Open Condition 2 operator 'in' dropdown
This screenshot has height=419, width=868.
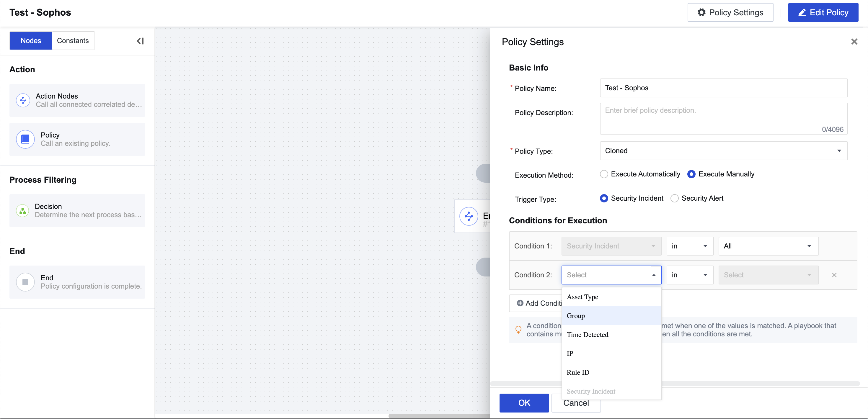coord(690,275)
